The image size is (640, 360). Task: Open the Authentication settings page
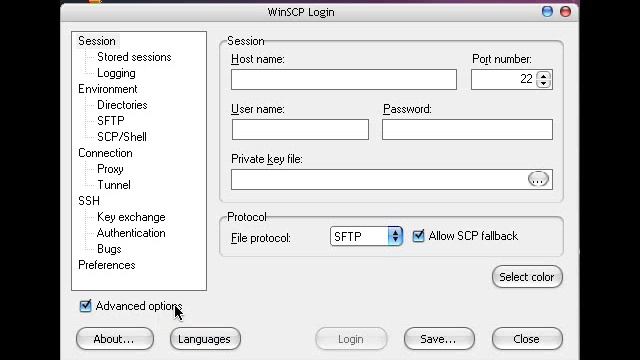pos(131,233)
